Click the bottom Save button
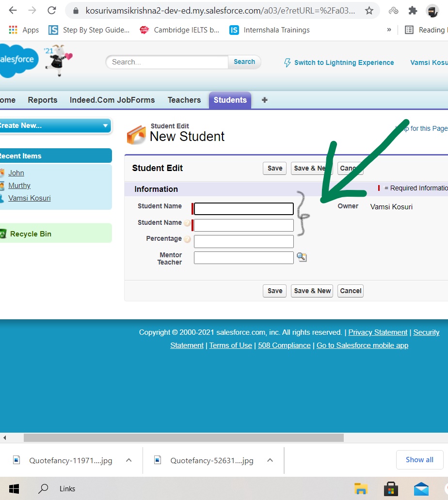 [275, 291]
